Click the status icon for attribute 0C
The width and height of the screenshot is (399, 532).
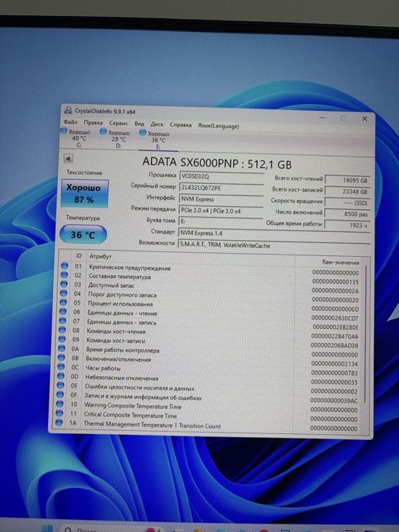[x=61, y=367]
